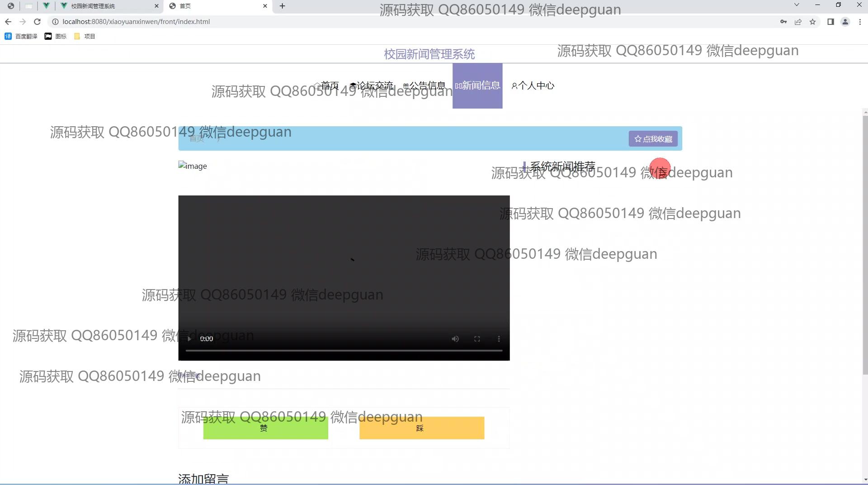The height and width of the screenshot is (485, 868).
Task: Toggle the browser side panel
Action: [x=830, y=22]
